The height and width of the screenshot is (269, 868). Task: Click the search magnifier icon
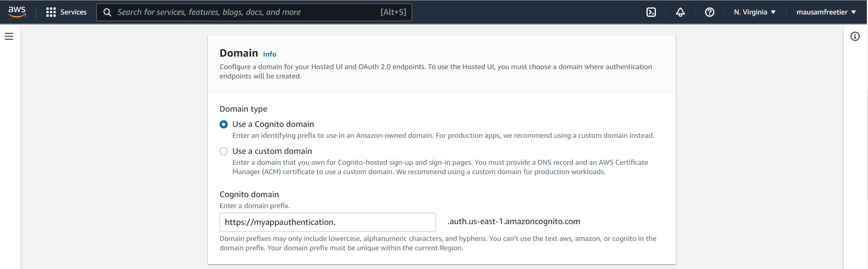click(x=107, y=12)
